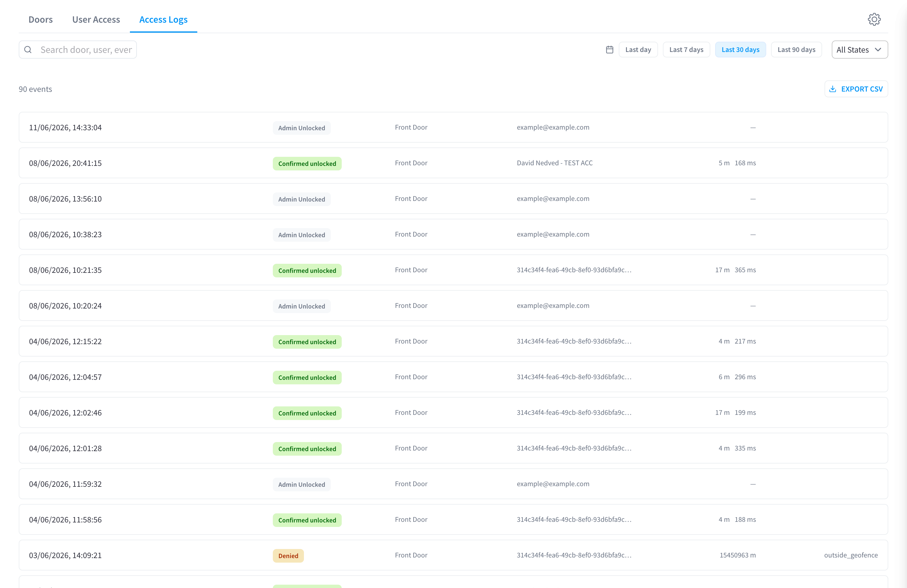
Task: Click the calendar date picker icon
Action: tap(610, 50)
